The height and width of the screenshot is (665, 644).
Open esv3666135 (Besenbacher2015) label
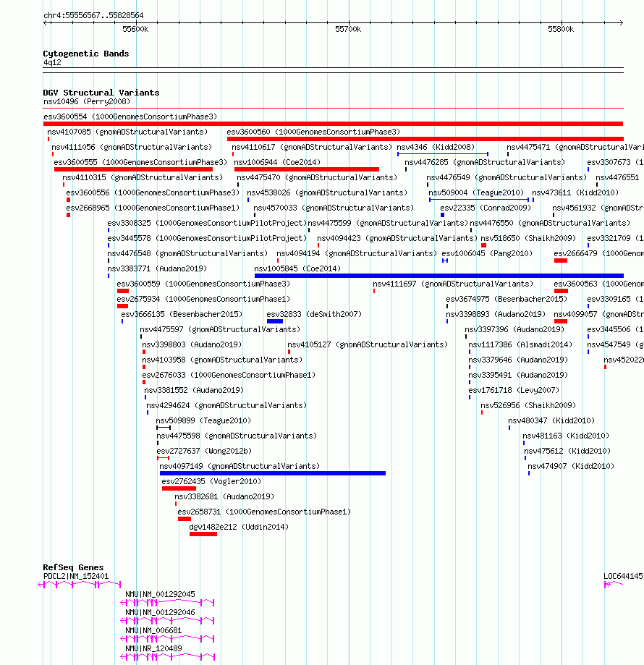[x=182, y=314]
